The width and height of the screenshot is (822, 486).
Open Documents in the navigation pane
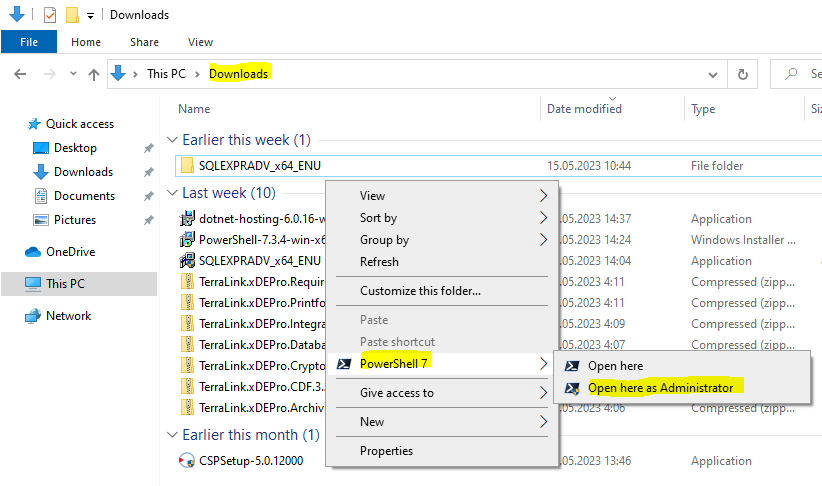coord(84,196)
